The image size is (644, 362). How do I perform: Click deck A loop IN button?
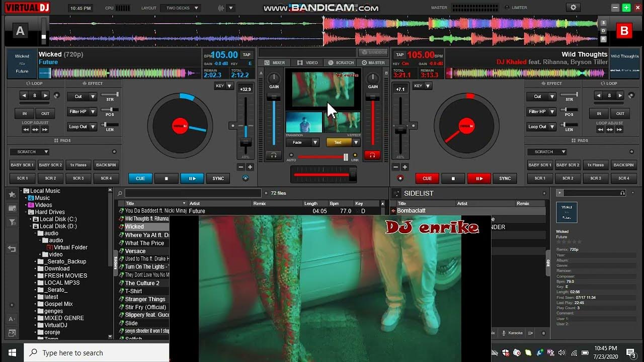(24, 114)
